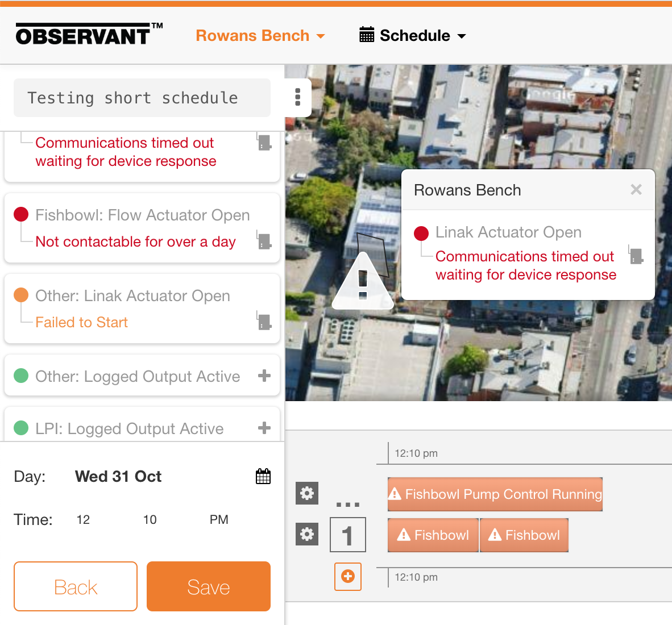This screenshot has height=625, width=672.
Task: Click the gear icon beside Fishbowl Pump Control row
Action: click(307, 493)
